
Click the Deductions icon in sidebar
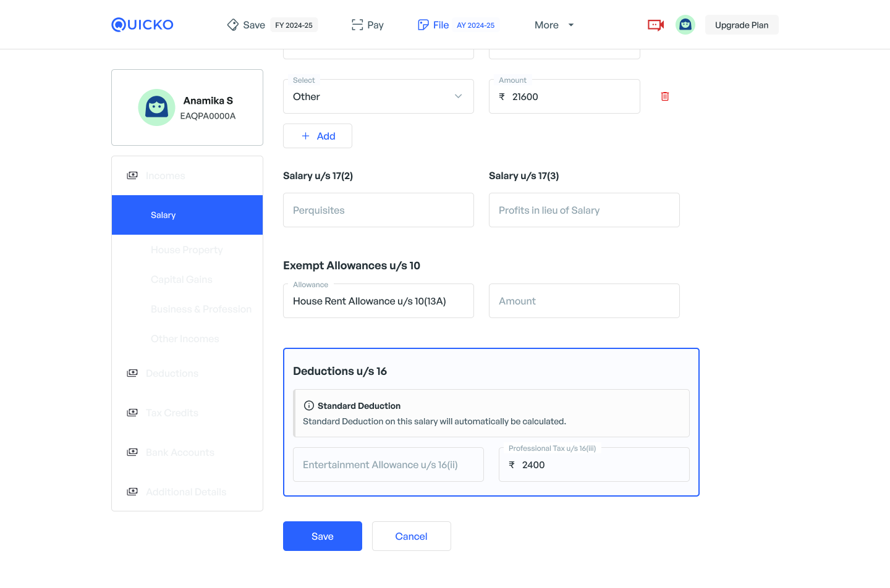point(132,373)
